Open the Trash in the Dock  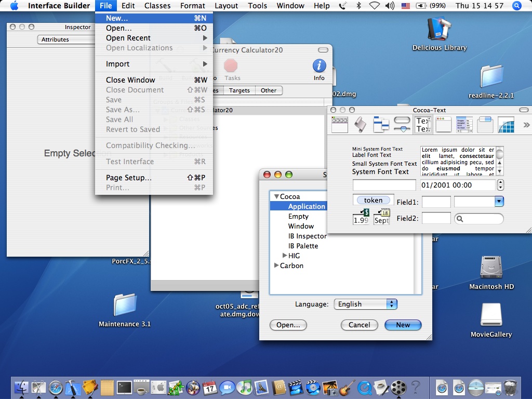(510, 388)
